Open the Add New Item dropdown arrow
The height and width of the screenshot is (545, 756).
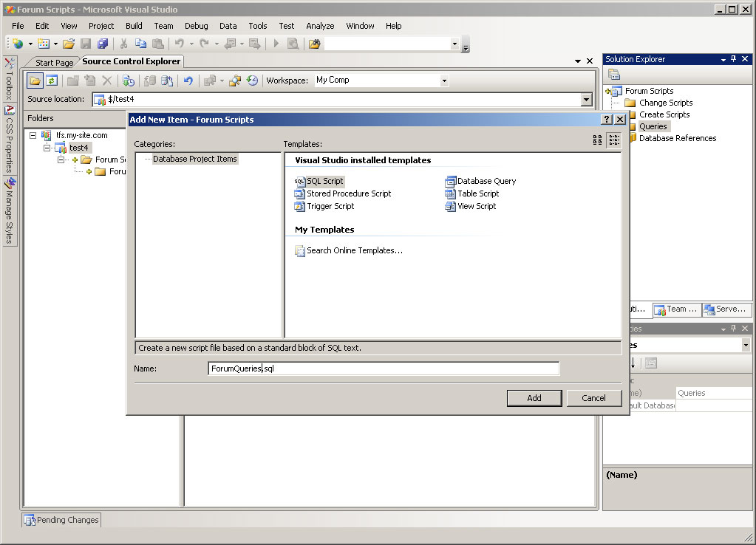(55, 44)
